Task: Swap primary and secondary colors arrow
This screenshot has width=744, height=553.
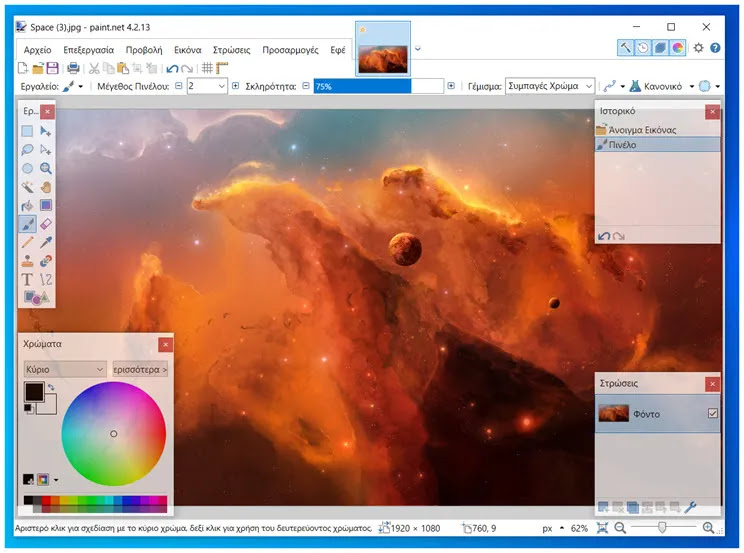Action: [x=51, y=387]
